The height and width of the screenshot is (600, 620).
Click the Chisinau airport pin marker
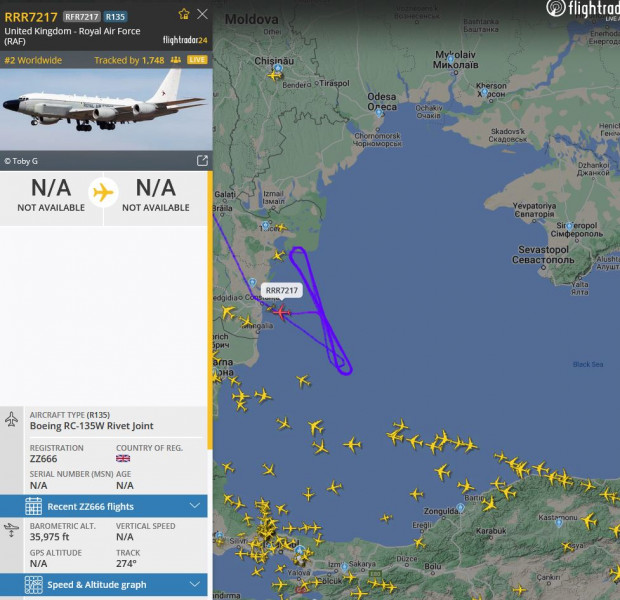coord(278,68)
